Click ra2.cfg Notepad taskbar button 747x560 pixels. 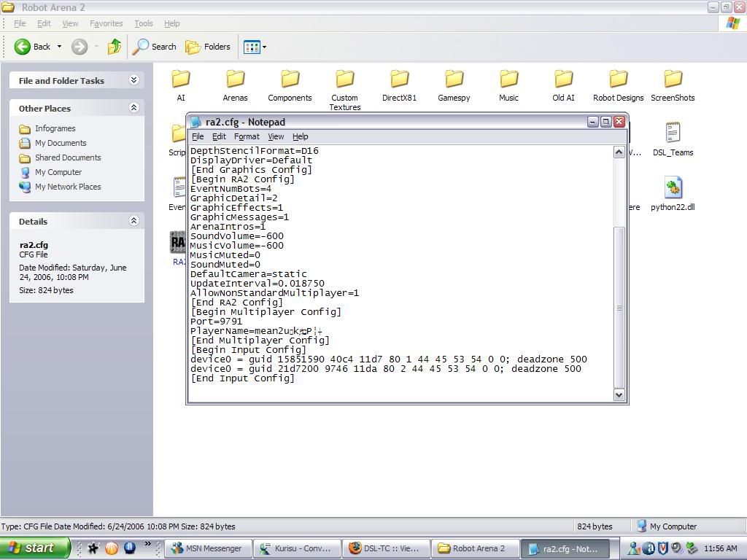click(565, 548)
